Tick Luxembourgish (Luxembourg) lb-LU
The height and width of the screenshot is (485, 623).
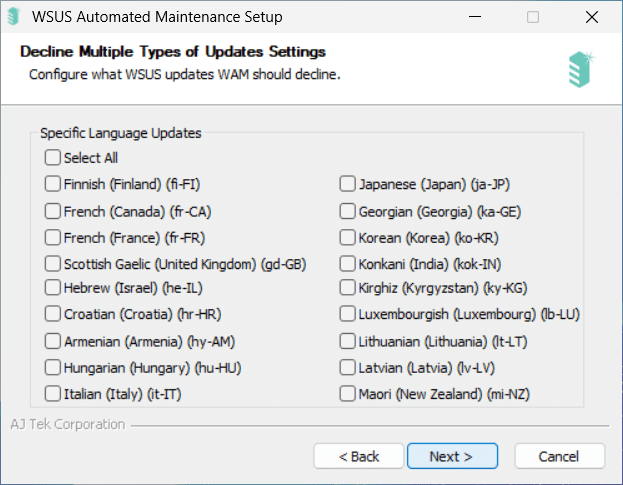347,314
